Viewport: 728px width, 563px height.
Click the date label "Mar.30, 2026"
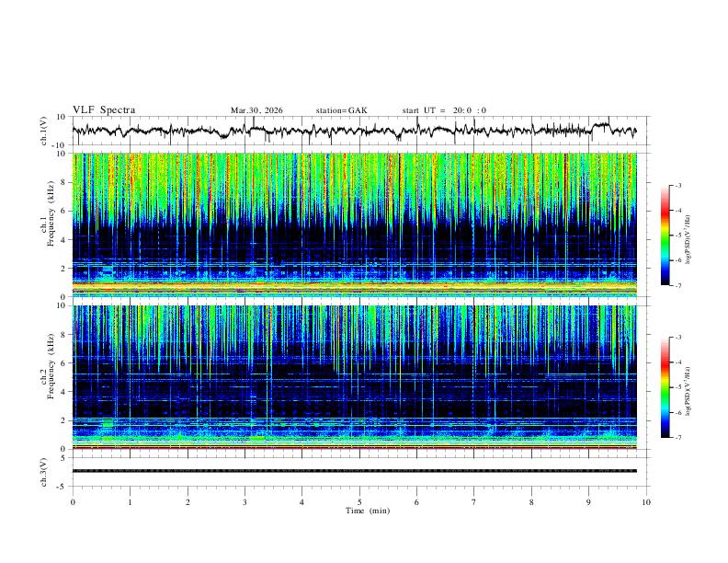(x=256, y=110)
